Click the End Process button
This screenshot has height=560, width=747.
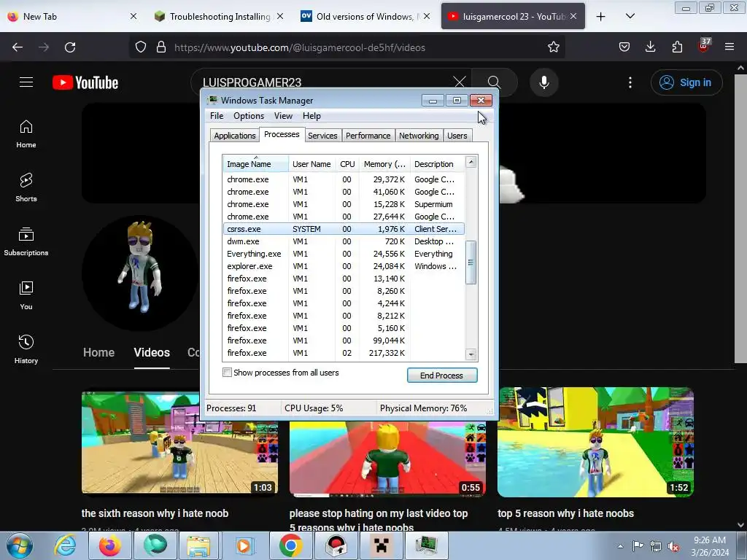tap(441, 376)
